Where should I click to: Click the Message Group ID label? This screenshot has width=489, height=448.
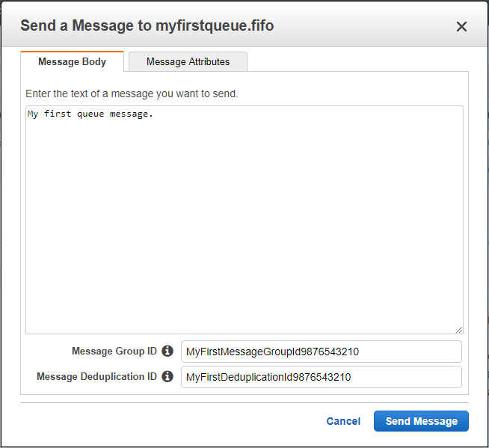[x=114, y=351]
